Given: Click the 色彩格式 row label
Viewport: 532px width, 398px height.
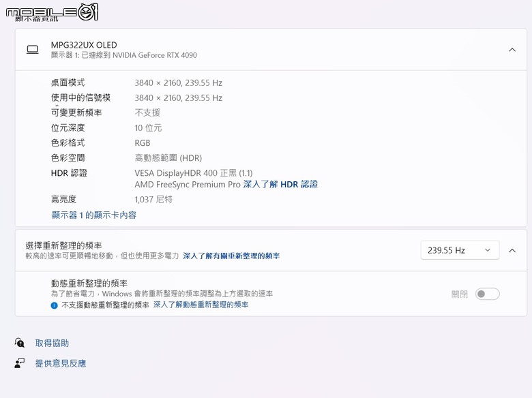Looking at the screenshot, I should pyautogui.click(x=68, y=143).
